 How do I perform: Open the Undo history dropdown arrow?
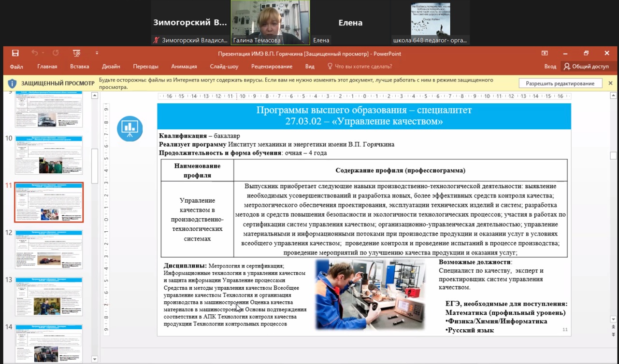43,53
